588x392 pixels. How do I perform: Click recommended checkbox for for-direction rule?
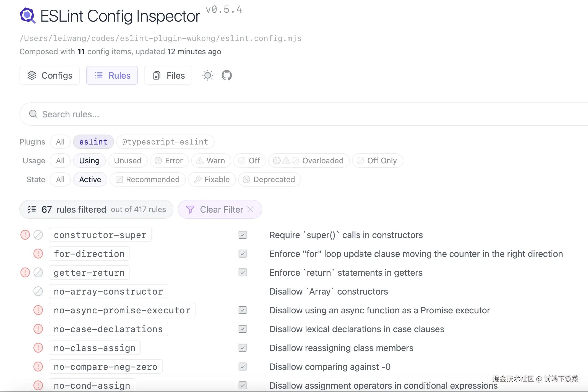click(x=243, y=254)
